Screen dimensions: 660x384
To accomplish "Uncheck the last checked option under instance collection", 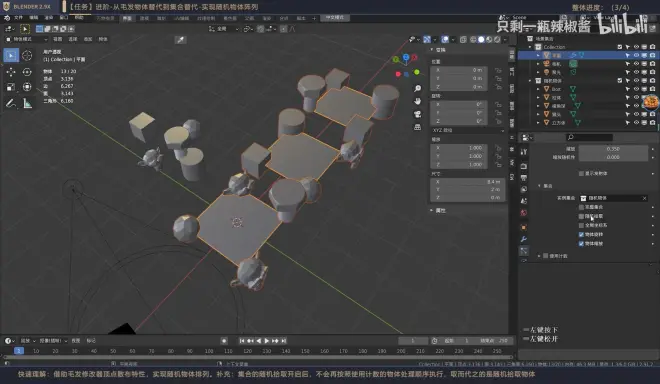I will 581,243.
